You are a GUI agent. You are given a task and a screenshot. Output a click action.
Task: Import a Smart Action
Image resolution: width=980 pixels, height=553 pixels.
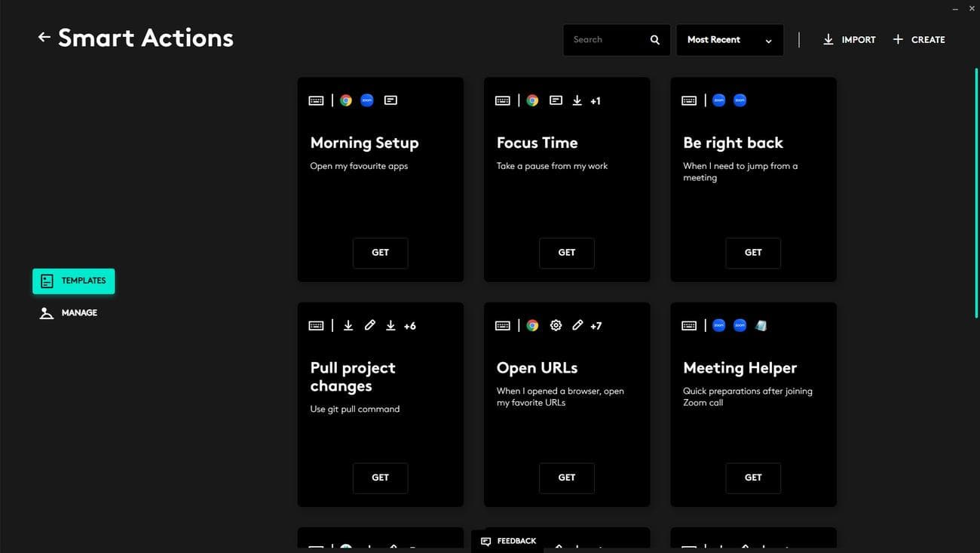click(x=849, y=40)
